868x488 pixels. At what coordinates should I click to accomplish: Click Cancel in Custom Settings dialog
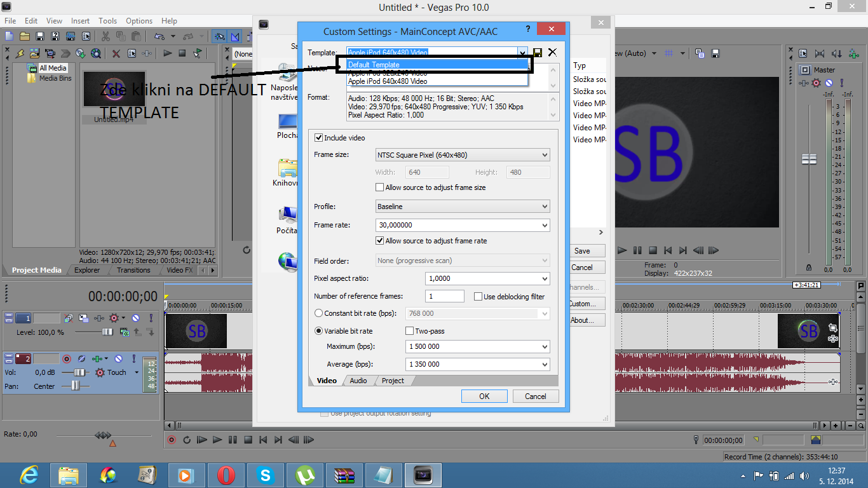point(536,396)
